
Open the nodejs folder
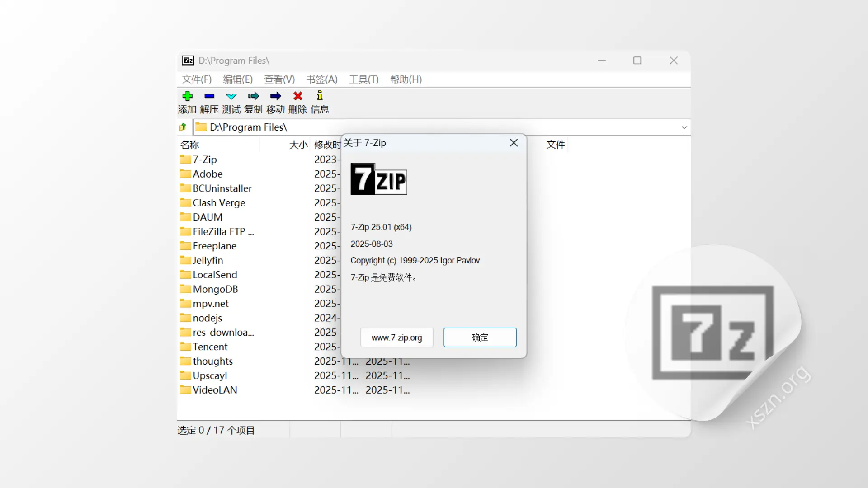click(x=206, y=318)
